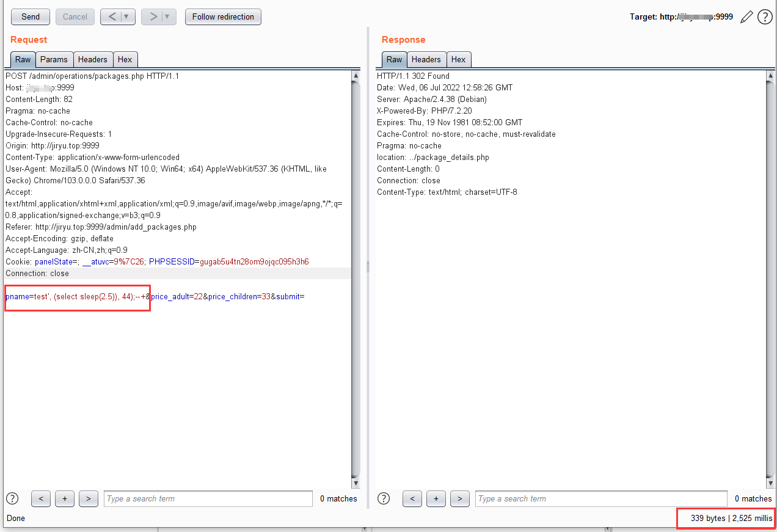Edit target with the pencil icon
The width and height of the screenshot is (777, 532).
pyautogui.click(x=746, y=17)
